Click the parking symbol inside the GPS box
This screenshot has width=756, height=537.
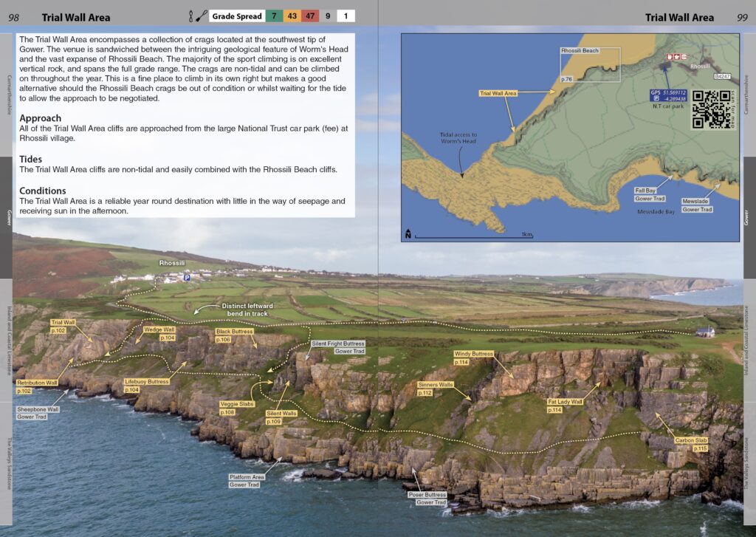click(656, 98)
